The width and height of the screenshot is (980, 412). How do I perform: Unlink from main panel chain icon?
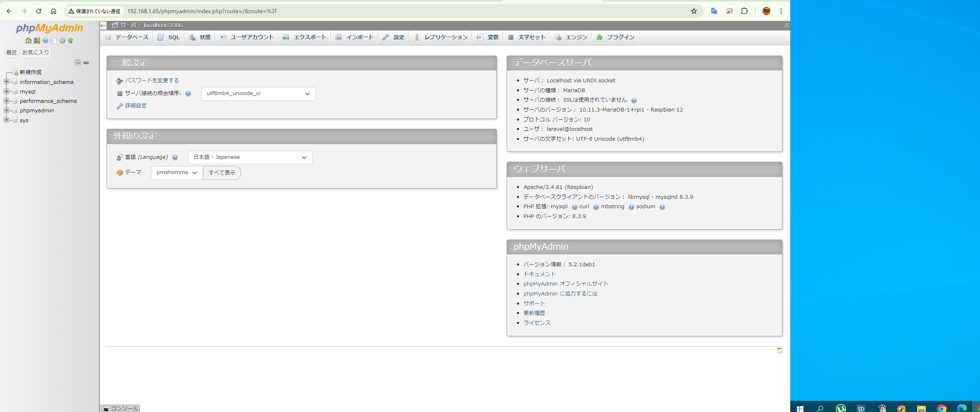86,63
